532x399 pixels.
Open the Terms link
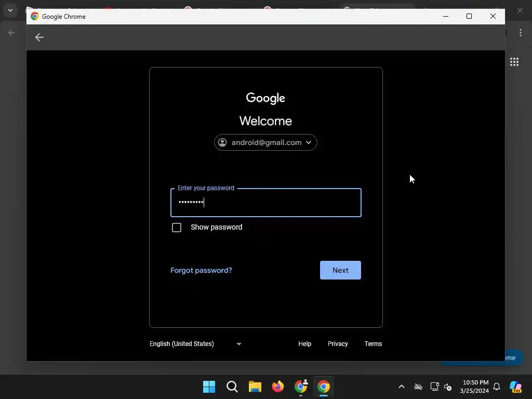tap(373, 344)
